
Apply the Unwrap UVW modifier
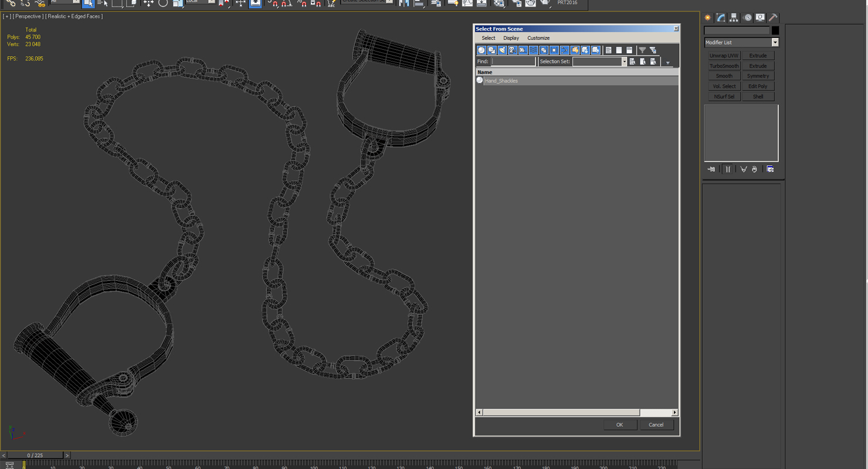[724, 56]
